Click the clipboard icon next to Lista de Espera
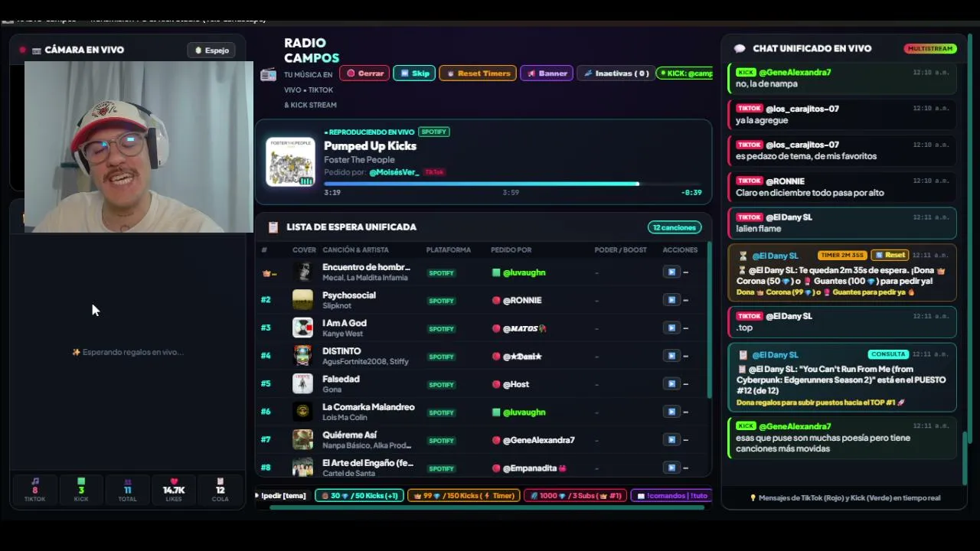The image size is (980, 551). point(273,227)
